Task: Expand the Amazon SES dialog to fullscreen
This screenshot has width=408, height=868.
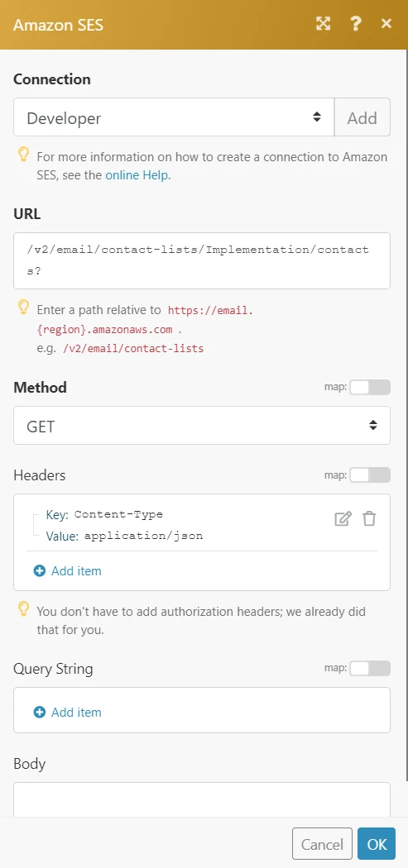Action: [x=323, y=23]
